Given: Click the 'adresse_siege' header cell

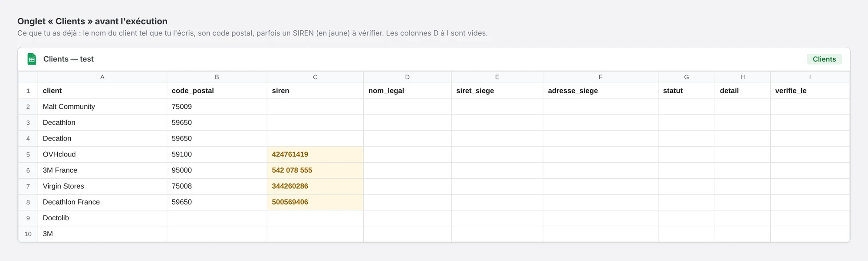Looking at the screenshot, I should [x=601, y=91].
